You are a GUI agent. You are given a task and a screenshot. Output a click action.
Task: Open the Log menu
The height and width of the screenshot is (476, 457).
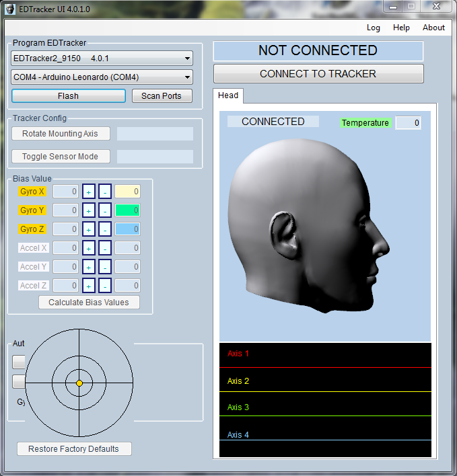373,28
